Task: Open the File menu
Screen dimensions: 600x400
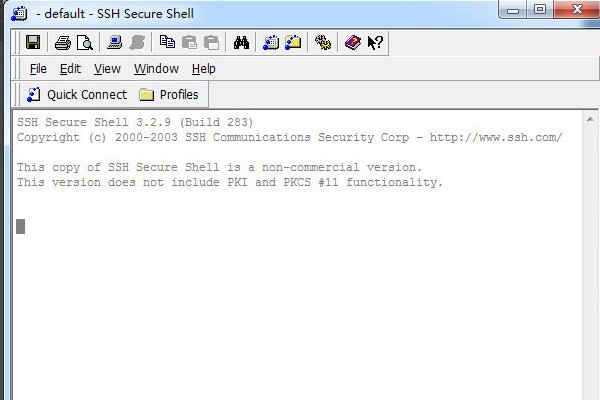Action: coord(38,69)
